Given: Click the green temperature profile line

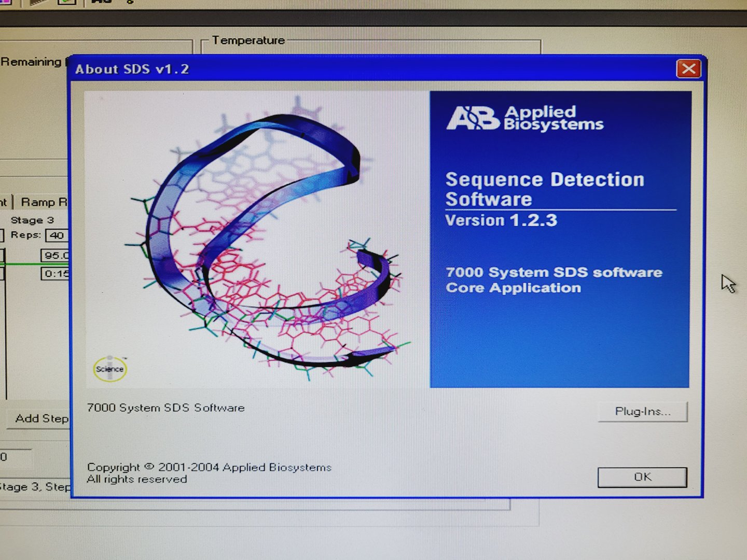Looking at the screenshot, I should point(21,264).
